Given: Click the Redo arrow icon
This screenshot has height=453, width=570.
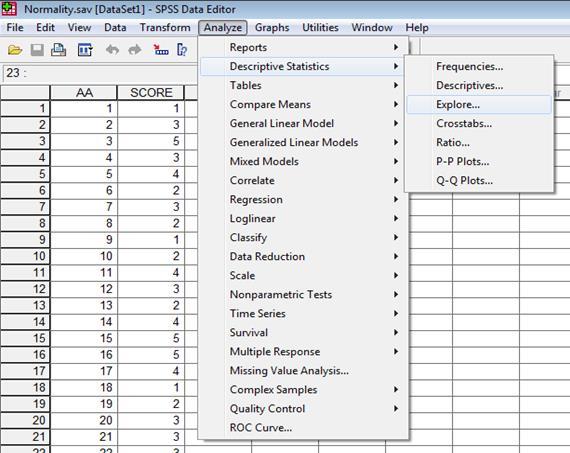Looking at the screenshot, I should tap(135, 49).
